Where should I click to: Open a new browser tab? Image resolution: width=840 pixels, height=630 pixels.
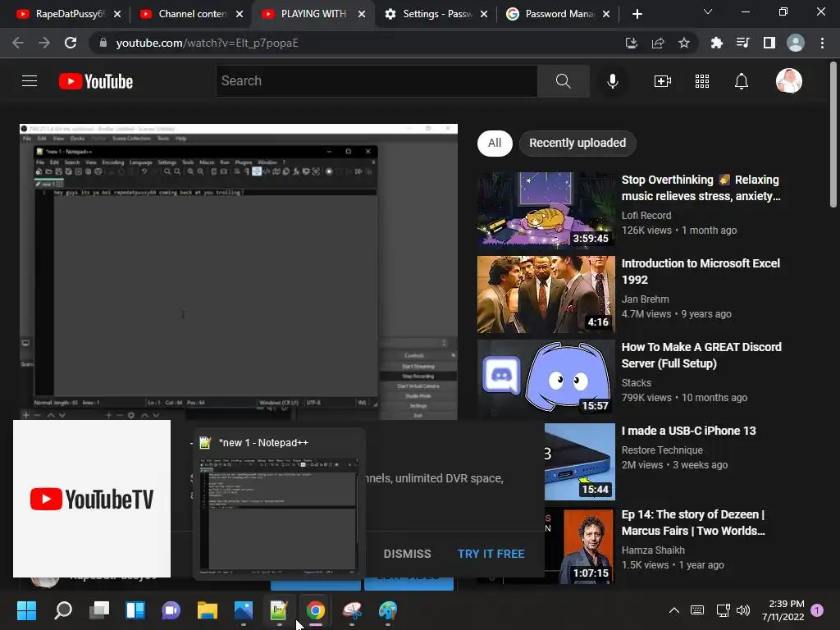point(637,14)
